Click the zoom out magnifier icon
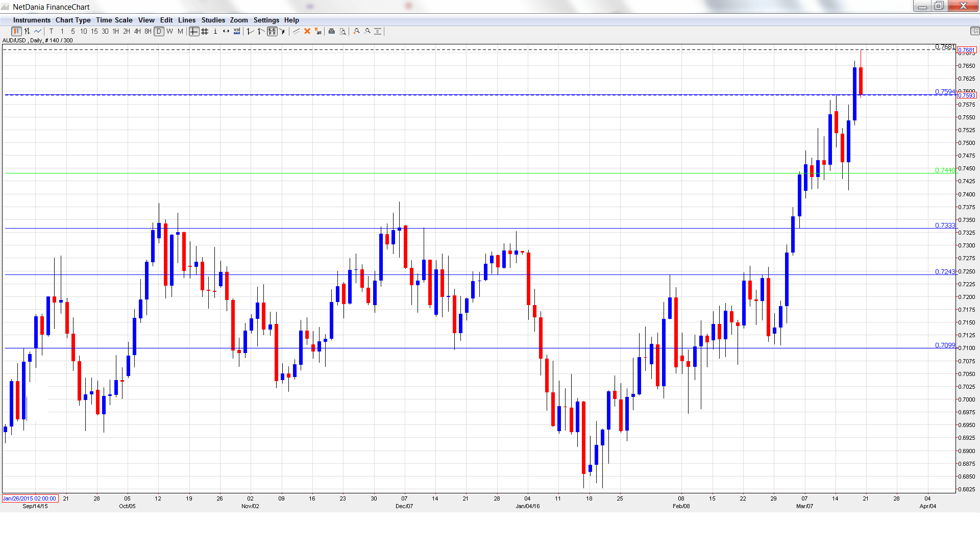980x551 pixels. (367, 32)
